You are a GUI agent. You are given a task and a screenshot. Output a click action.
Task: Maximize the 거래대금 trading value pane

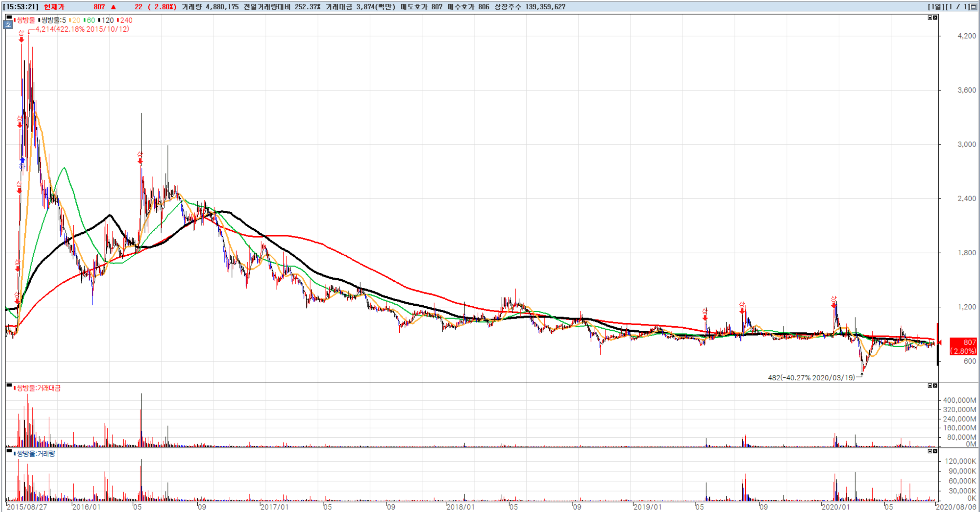[930, 386]
